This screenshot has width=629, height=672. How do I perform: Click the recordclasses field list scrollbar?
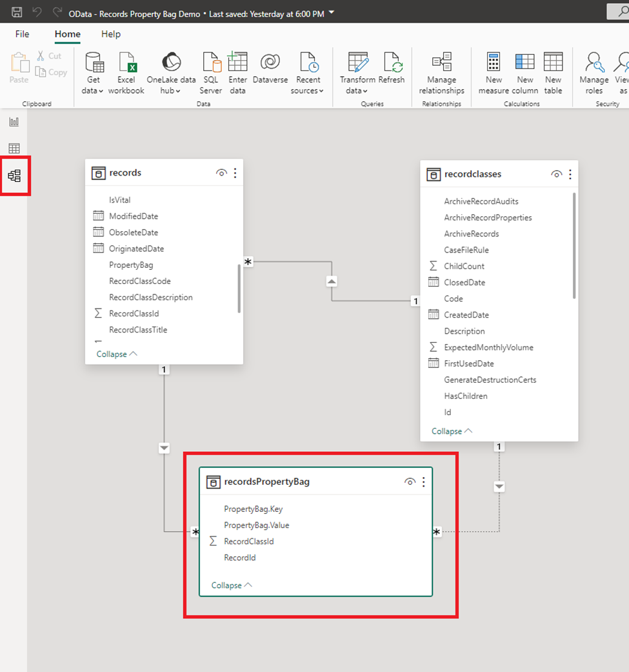(x=574, y=246)
